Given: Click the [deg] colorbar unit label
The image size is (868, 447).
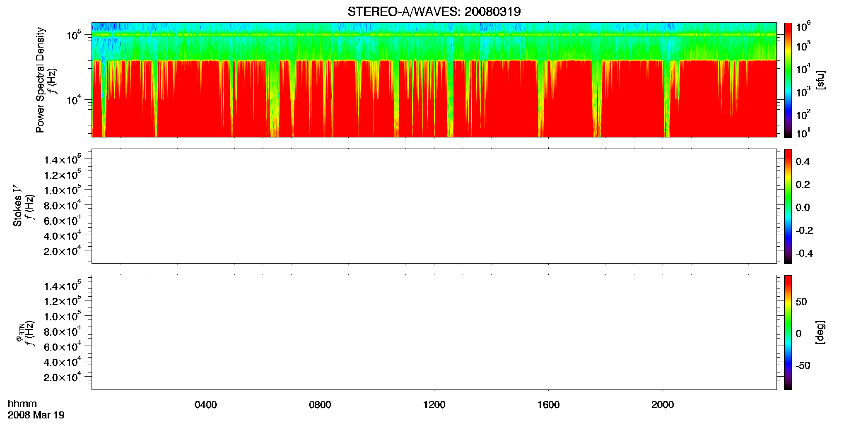Looking at the screenshot, I should 820,332.
